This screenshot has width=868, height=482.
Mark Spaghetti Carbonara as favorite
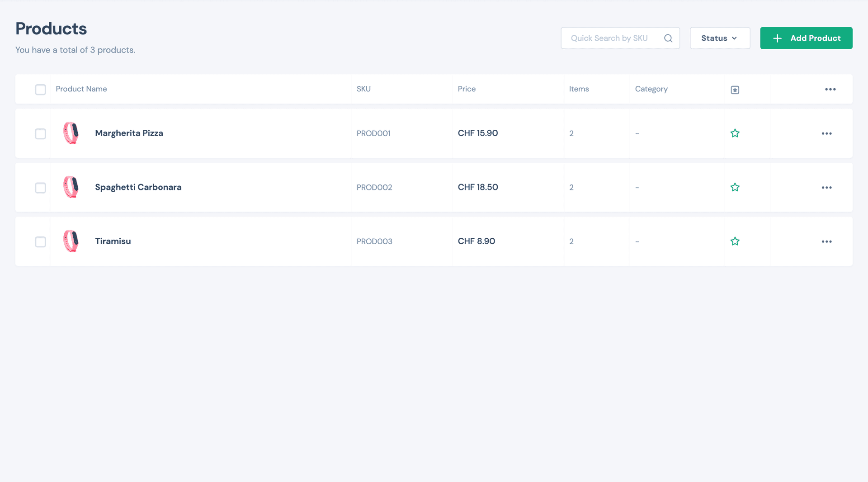click(x=735, y=187)
